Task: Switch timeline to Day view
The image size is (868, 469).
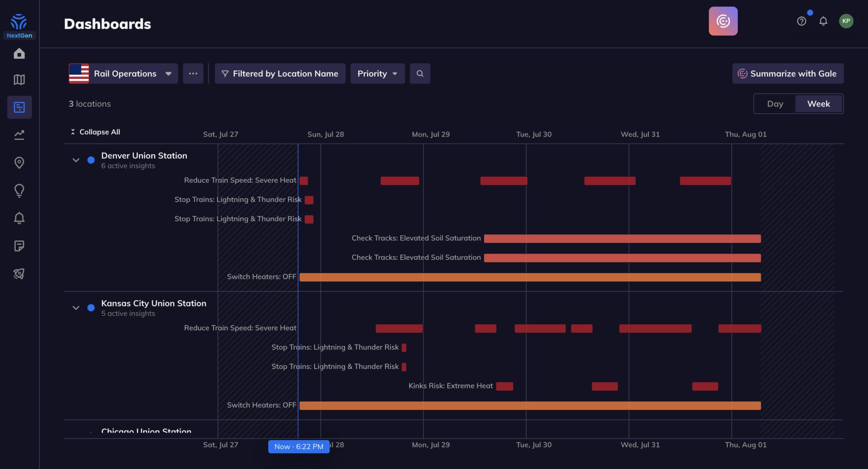Action: click(x=775, y=104)
